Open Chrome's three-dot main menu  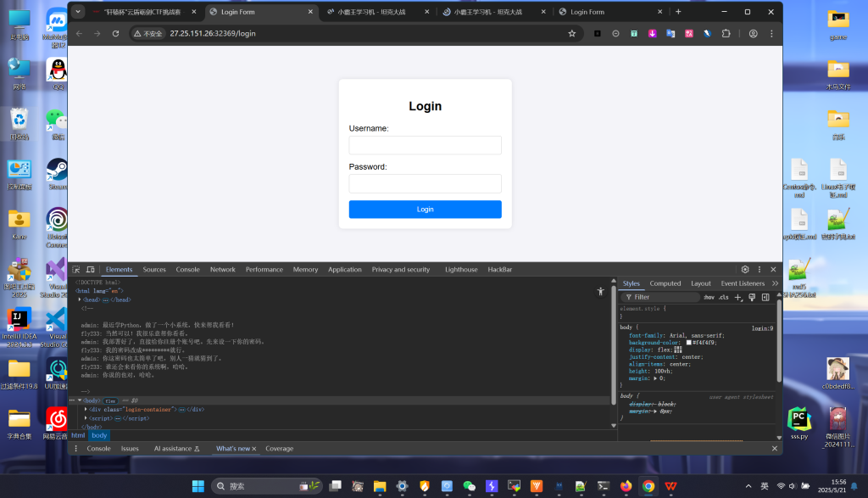(x=771, y=34)
